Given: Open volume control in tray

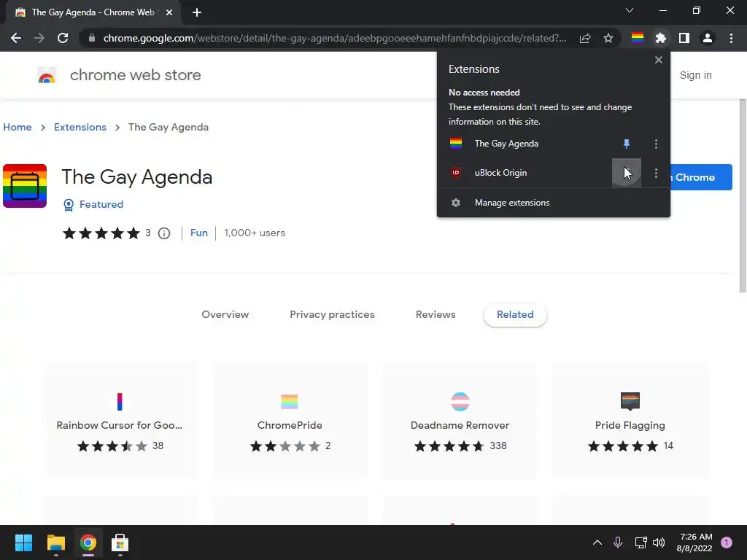Looking at the screenshot, I should (659, 542).
